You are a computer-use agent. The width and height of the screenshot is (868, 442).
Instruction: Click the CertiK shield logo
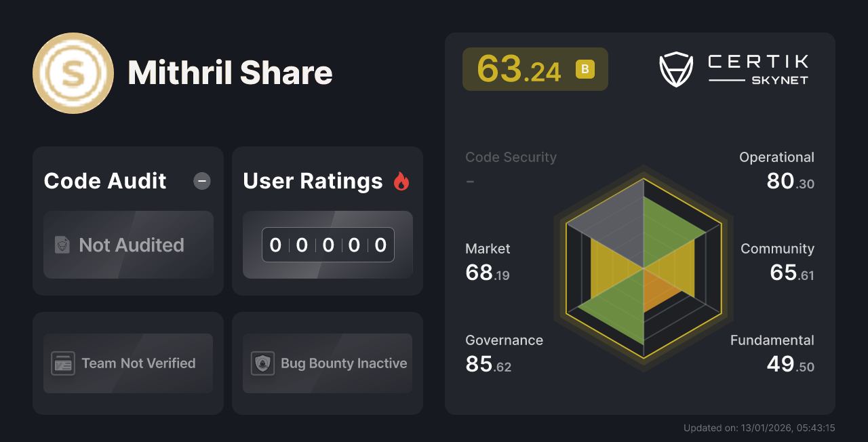[x=675, y=67]
